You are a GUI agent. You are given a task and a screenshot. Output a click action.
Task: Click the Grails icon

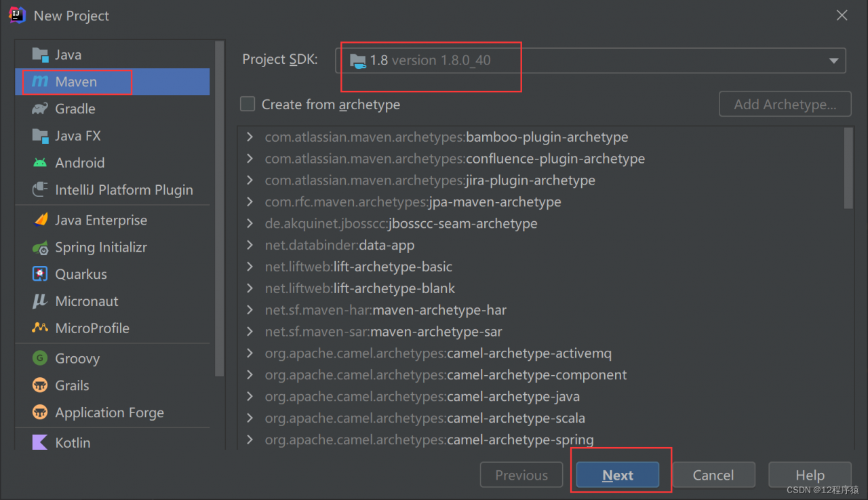[40, 385]
